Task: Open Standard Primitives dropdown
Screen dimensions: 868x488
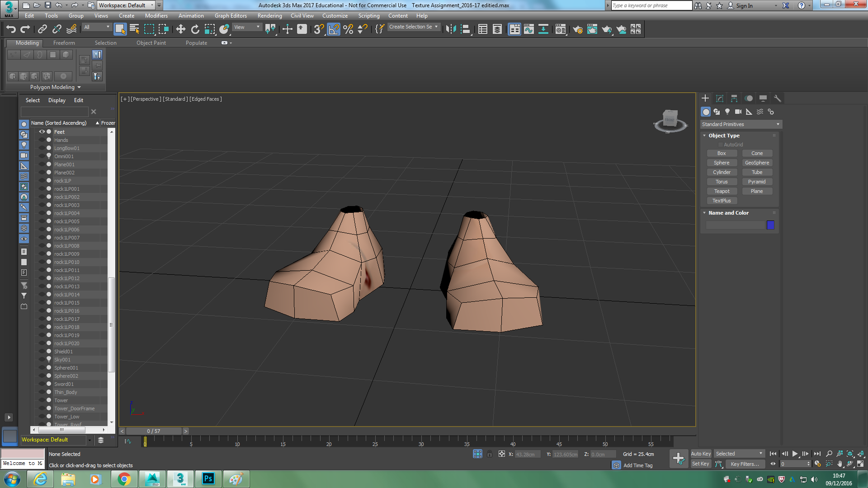Action: (x=741, y=124)
